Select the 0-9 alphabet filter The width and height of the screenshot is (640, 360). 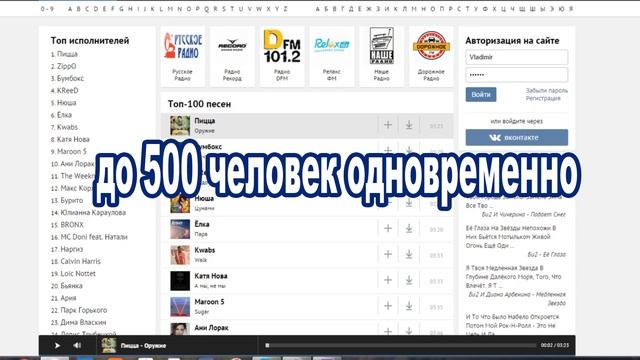tap(47, 9)
